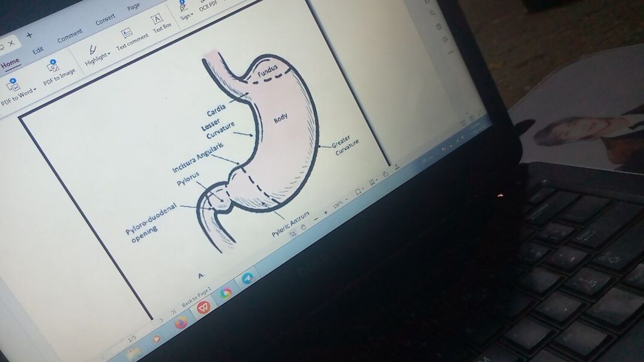Click the Greater Curvature label
This screenshot has width=644, height=362.
point(345,145)
